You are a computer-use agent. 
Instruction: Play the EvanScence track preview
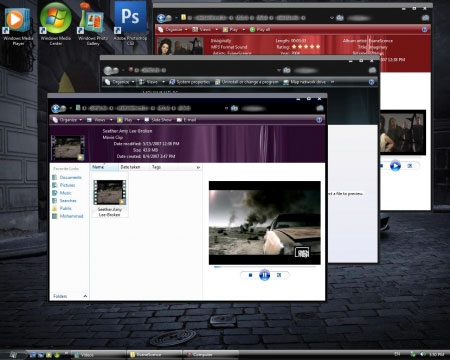[395, 166]
